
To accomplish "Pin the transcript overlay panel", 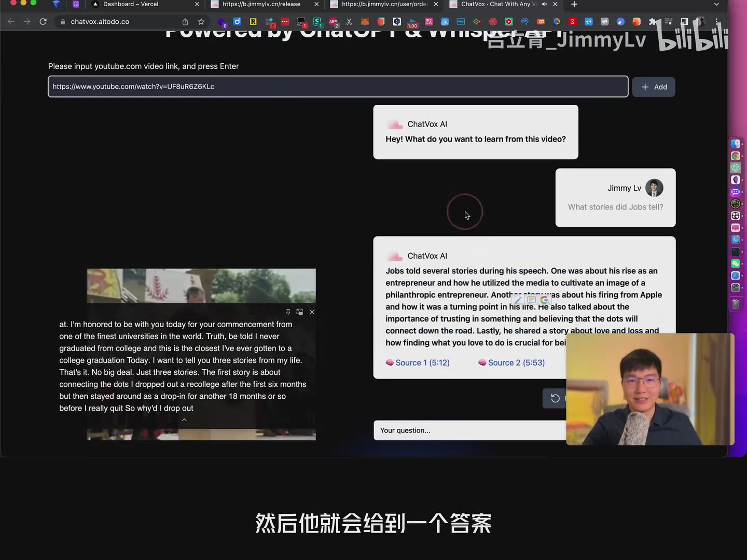I will [x=288, y=312].
